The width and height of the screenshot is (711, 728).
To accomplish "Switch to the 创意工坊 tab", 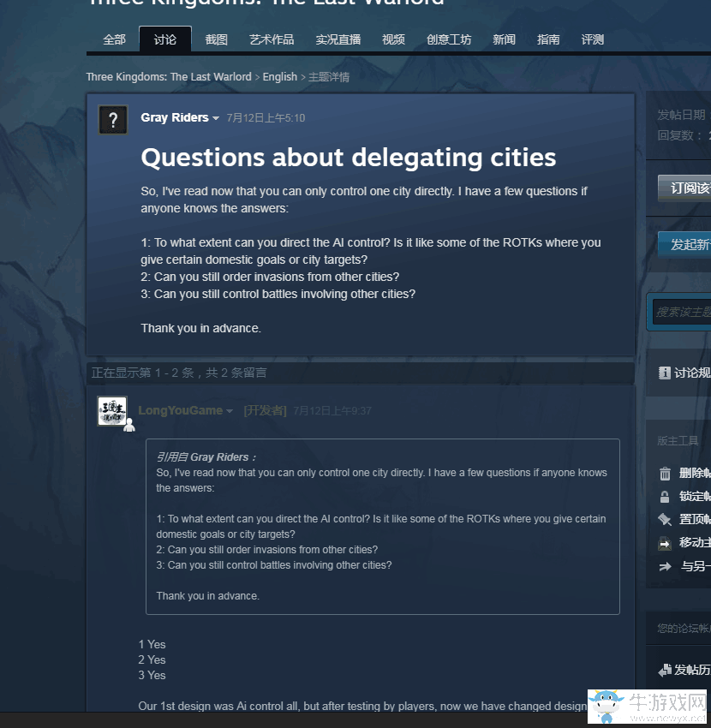I will tap(449, 39).
